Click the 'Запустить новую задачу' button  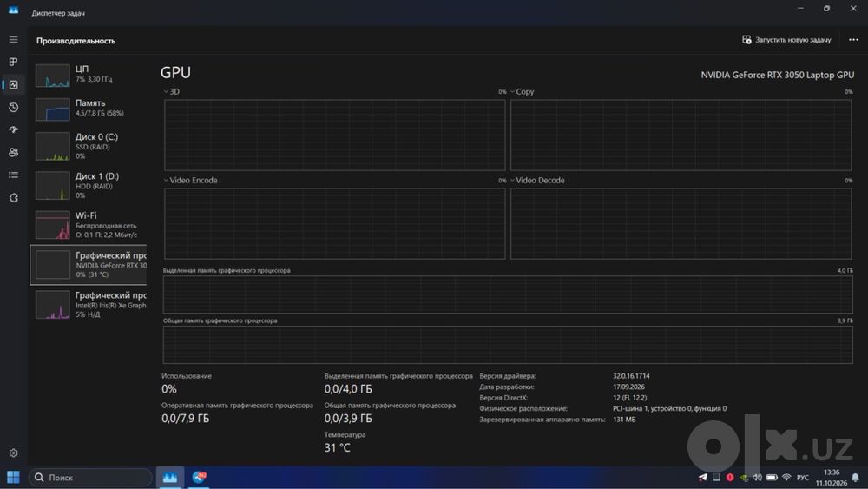[x=786, y=40]
